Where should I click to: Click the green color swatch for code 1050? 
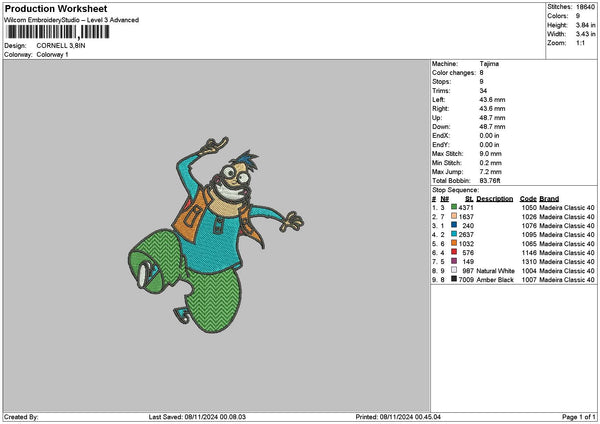(x=454, y=207)
